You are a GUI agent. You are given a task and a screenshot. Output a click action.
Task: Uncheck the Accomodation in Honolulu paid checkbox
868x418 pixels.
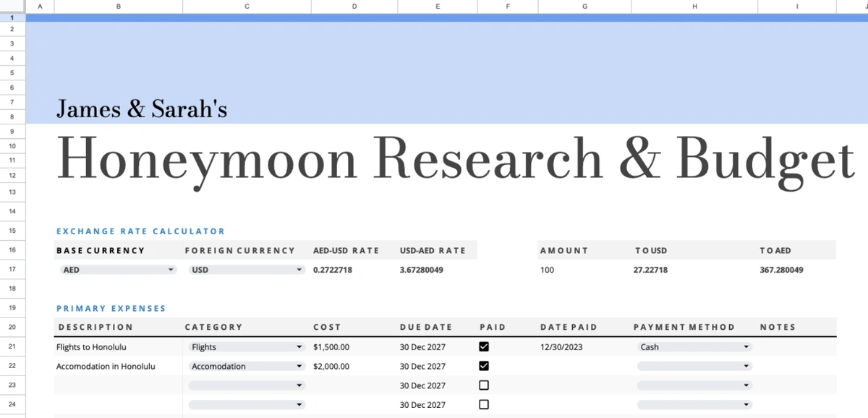point(483,365)
